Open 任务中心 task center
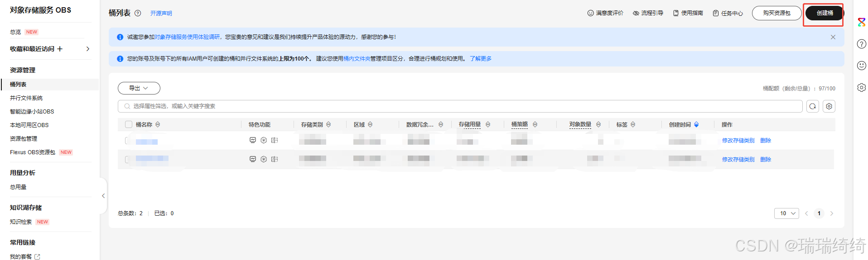Screen dimensions: 868x260 click(728, 13)
